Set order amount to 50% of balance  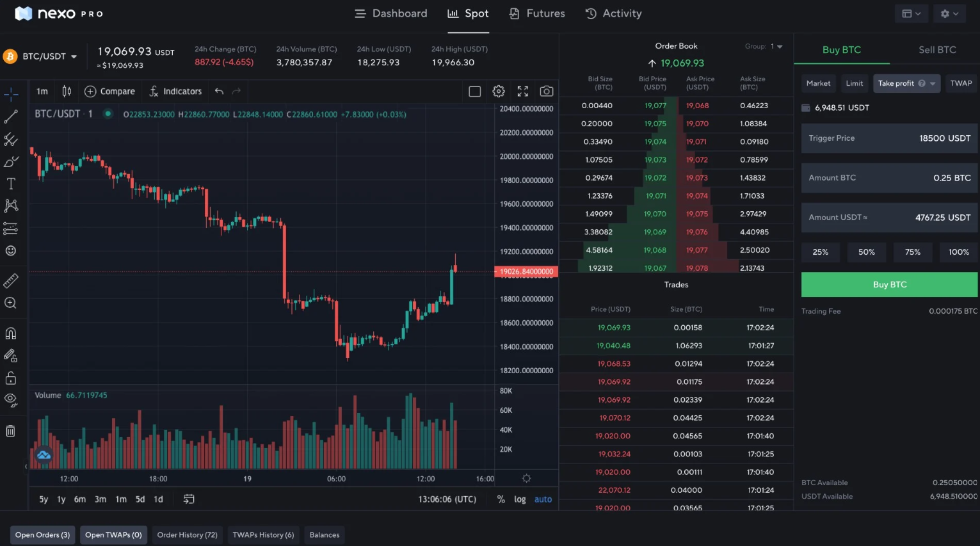coord(866,252)
